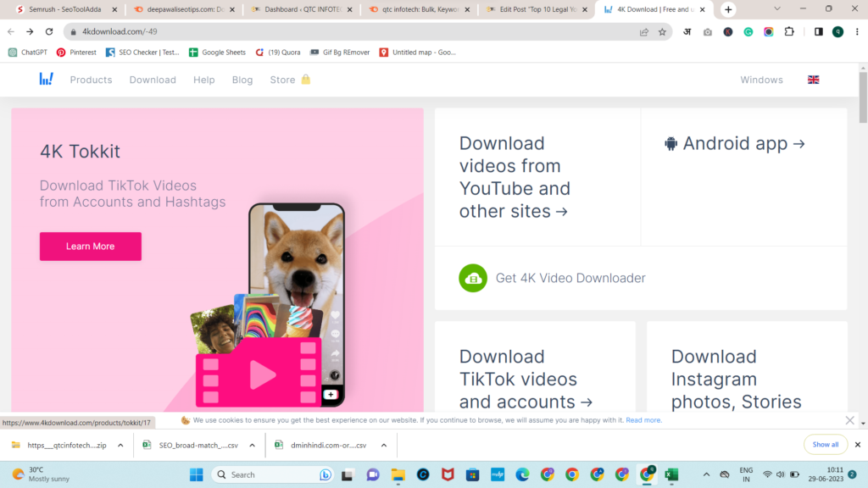The image size is (868, 488).
Task: Reload the page with refresh icon
Action: coord(49,31)
